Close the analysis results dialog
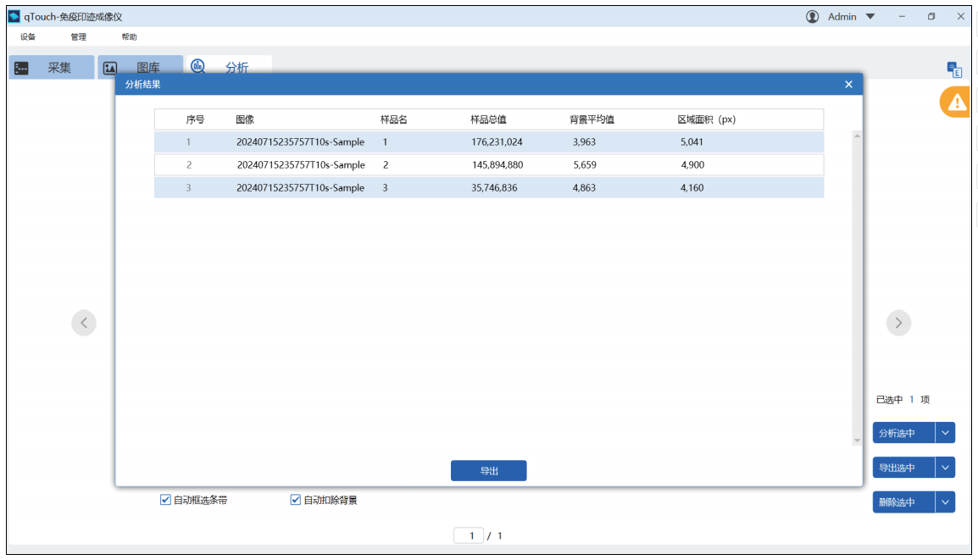978x560 pixels. [848, 84]
